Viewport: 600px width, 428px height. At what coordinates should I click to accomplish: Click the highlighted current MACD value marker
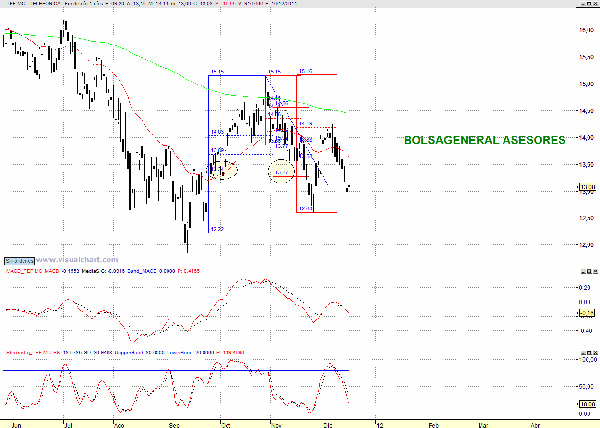pos(587,313)
